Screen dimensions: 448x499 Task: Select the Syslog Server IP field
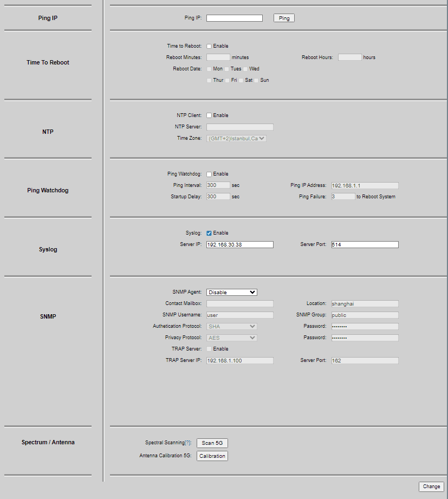click(x=239, y=244)
